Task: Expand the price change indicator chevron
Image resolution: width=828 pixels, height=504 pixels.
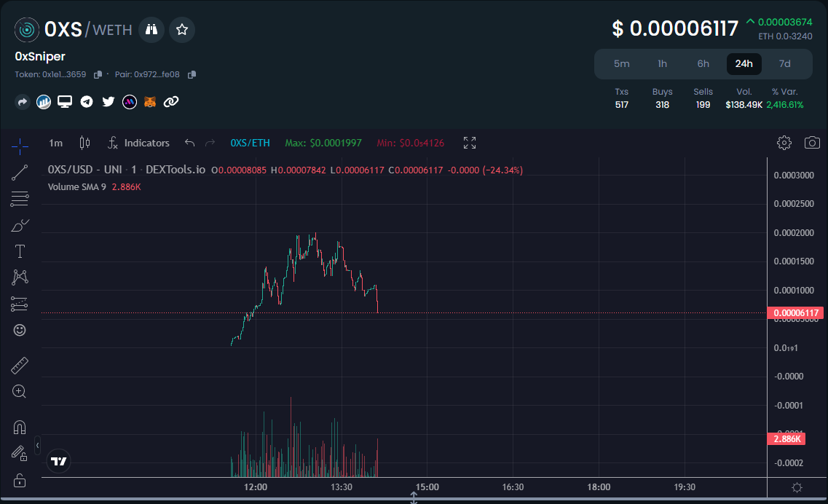Action: [x=750, y=20]
